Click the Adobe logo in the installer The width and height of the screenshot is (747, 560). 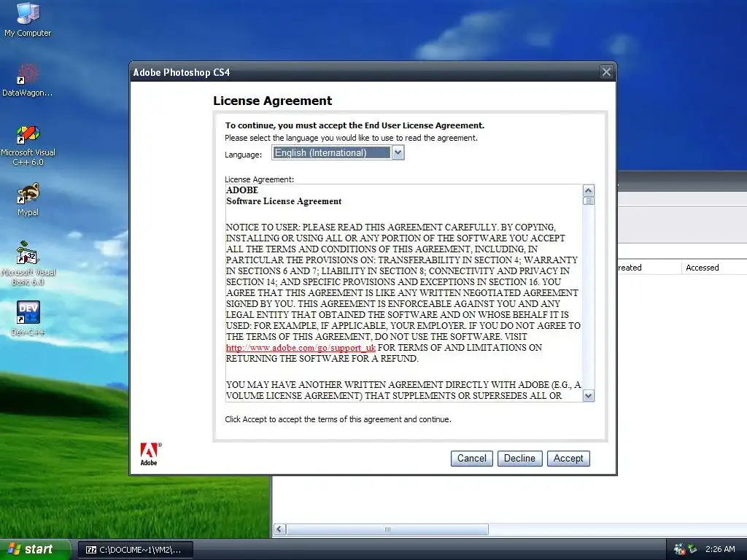[x=150, y=454]
